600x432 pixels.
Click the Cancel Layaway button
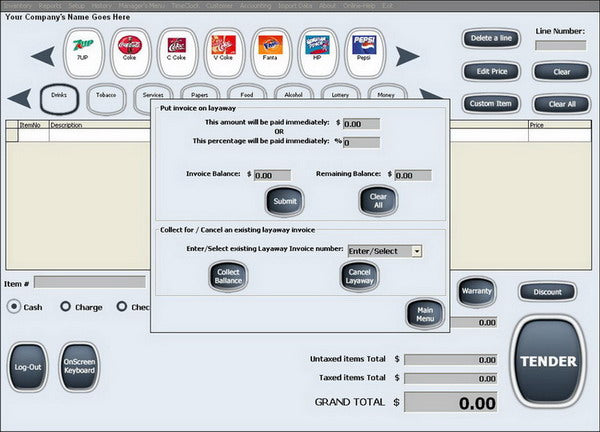pos(359,276)
